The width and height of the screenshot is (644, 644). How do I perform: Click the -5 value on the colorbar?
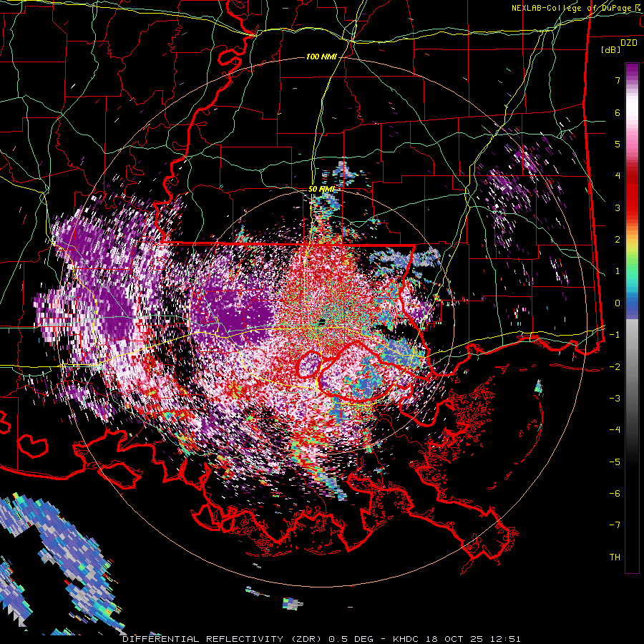(x=615, y=462)
